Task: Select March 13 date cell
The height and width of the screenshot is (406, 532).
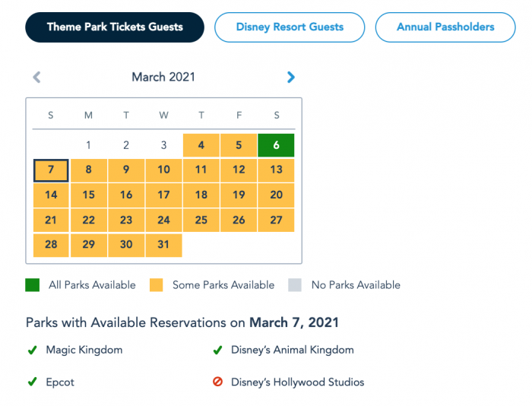Action: (276, 170)
